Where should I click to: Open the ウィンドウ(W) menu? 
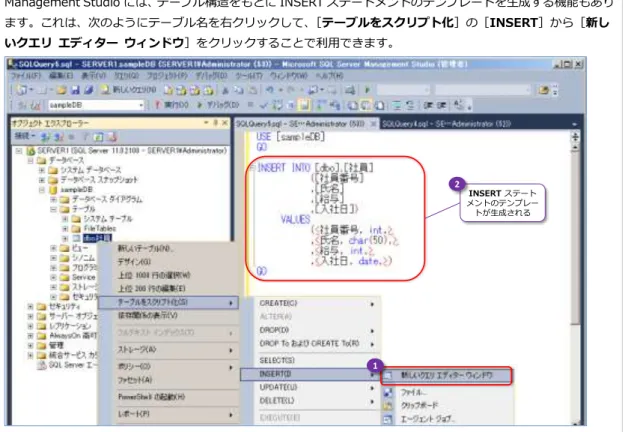coord(289,76)
